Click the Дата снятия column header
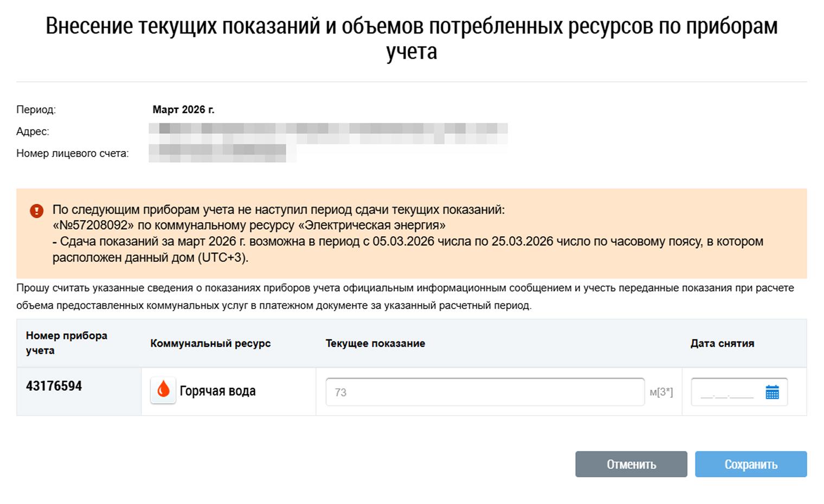This screenshot has height=504, width=824. [722, 344]
